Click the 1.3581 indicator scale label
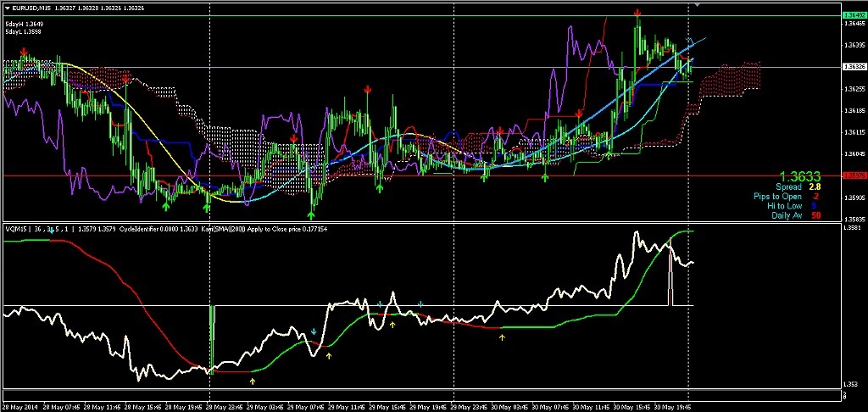 click(x=851, y=227)
